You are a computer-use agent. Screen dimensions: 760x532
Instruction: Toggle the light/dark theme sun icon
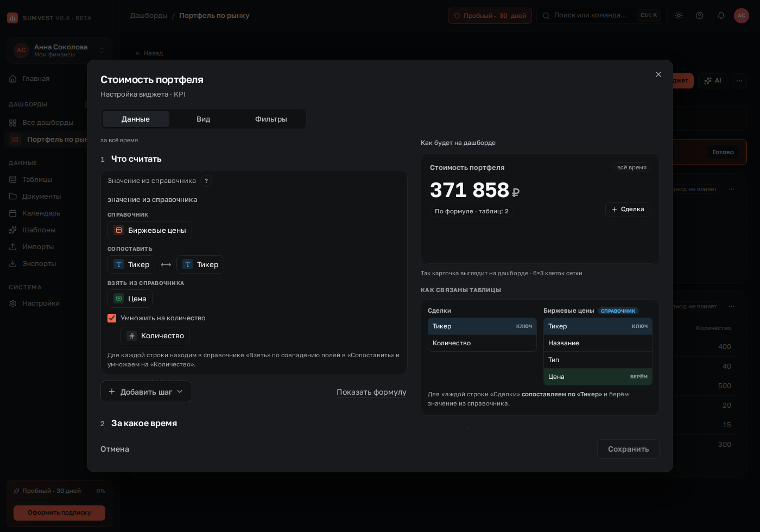pos(679,16)
